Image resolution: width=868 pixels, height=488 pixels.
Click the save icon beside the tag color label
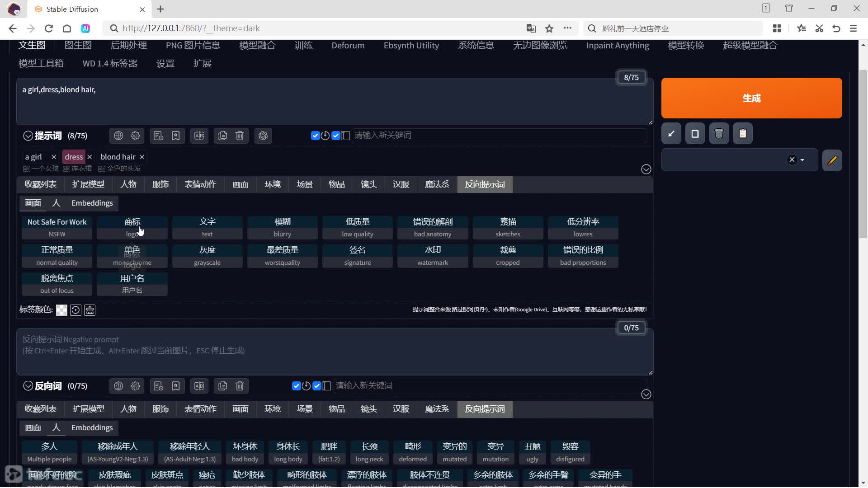point(90,310)
